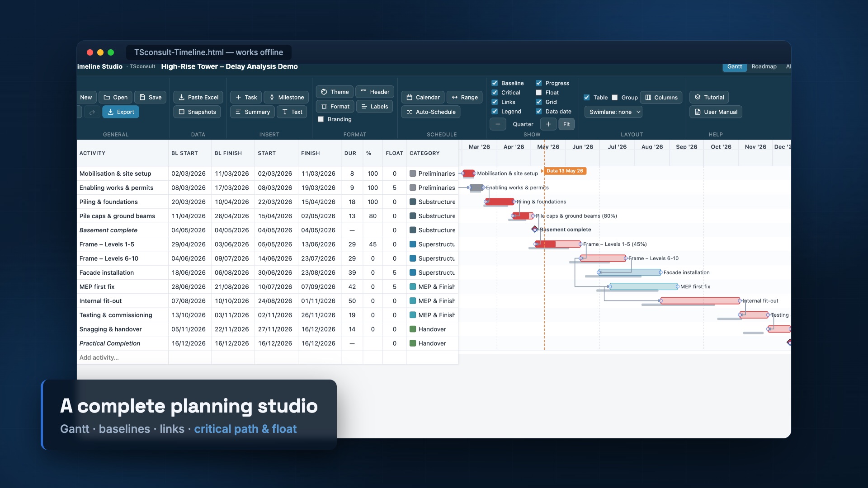This screenshot has height=488, width=868.
Task: Open the Theme settings
Action: pyautogui.click(x=335, y=92)
